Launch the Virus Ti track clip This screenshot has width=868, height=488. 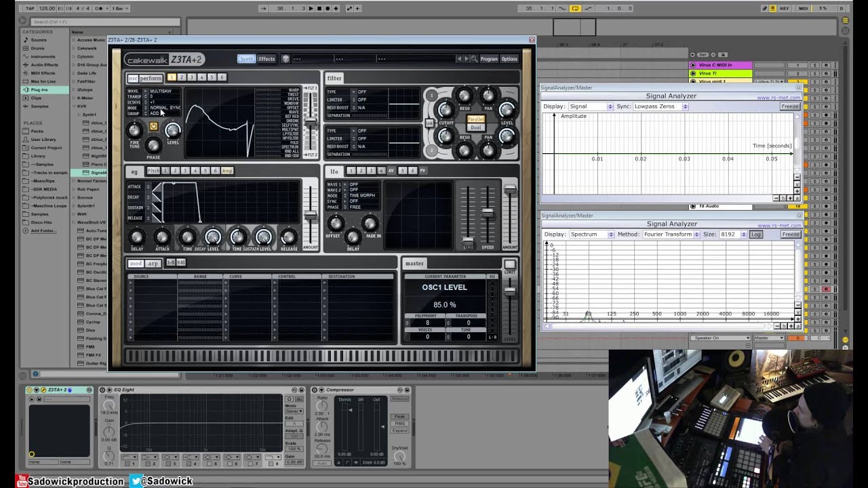click(x=693, y=73)
